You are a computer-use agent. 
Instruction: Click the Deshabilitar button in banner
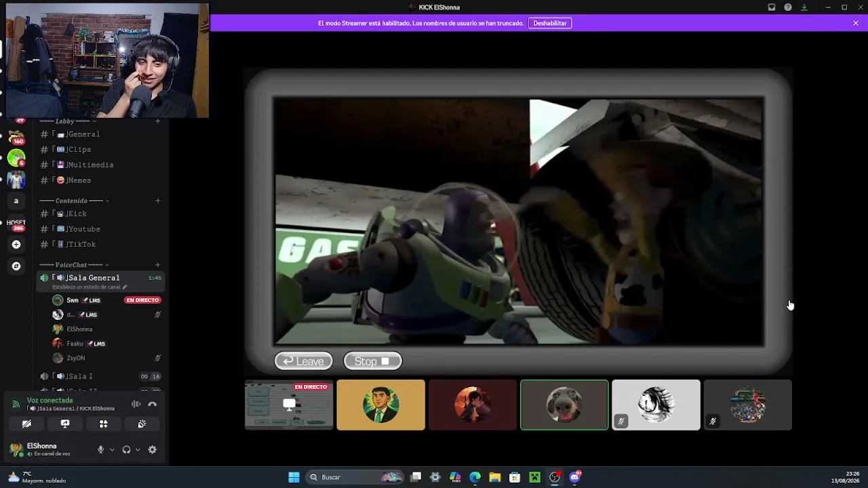click(x=550, y=23)
